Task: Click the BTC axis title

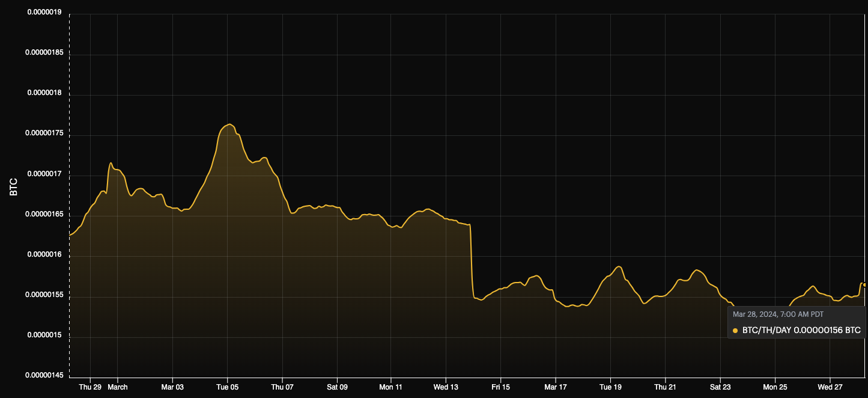Action: [14, 188]
